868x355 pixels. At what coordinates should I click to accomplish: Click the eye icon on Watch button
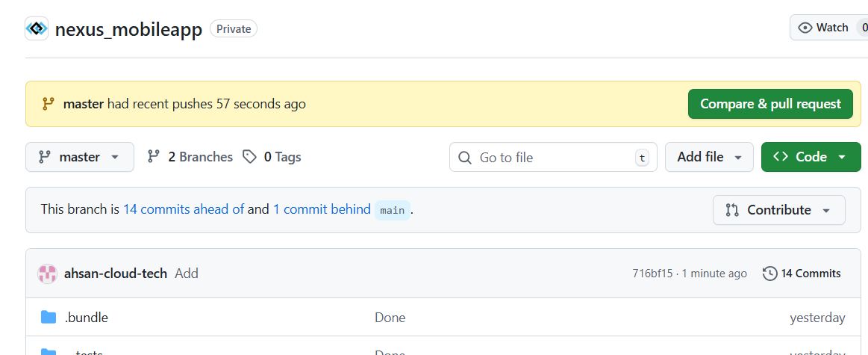805,28
